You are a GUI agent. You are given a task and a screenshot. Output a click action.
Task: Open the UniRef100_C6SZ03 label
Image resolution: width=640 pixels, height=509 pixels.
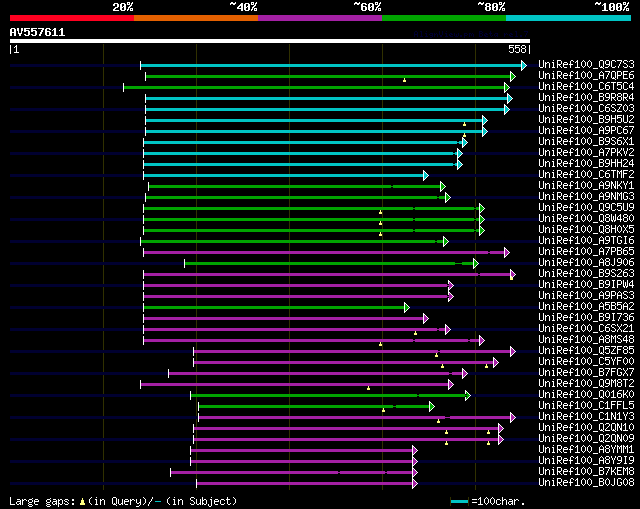[586, 109]
